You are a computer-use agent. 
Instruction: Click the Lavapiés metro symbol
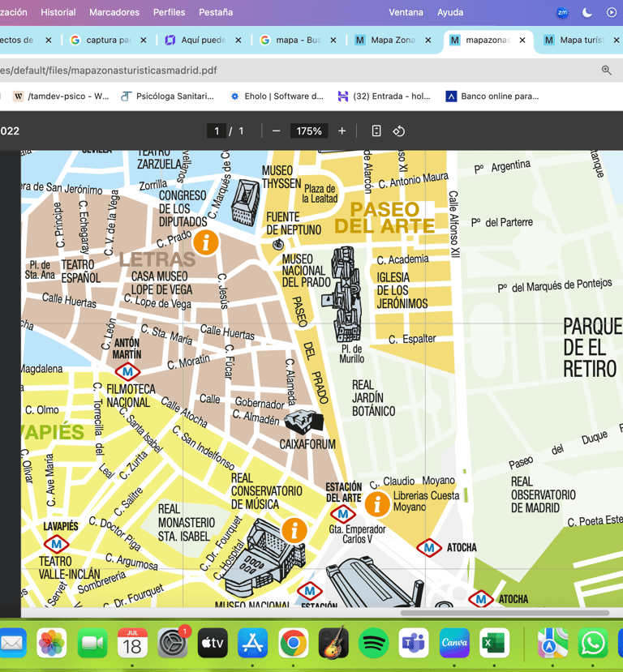56,544
